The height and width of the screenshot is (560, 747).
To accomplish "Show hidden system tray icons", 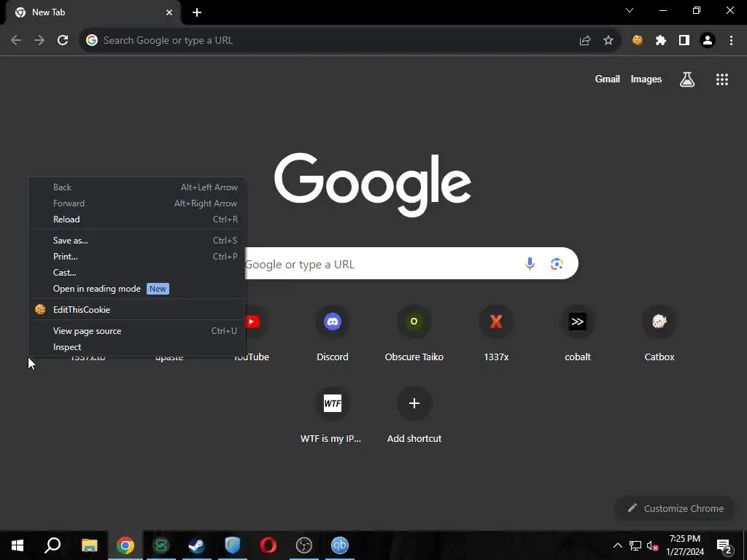I will [617, 545].
